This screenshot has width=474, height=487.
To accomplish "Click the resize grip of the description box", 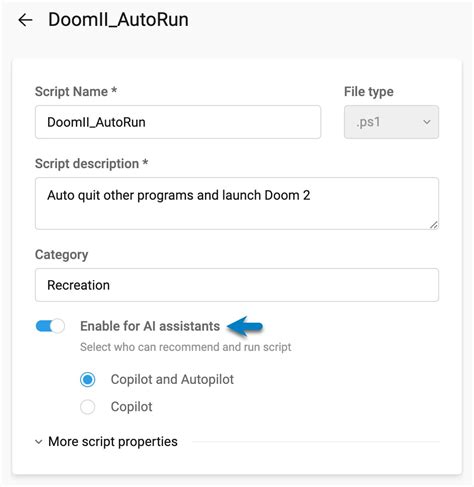I will pos(433,225).
